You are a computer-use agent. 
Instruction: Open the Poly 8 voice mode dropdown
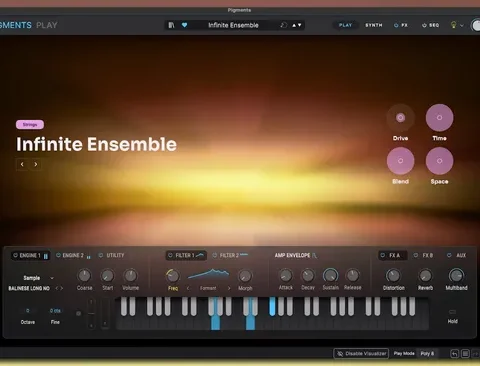pos(427,353)
